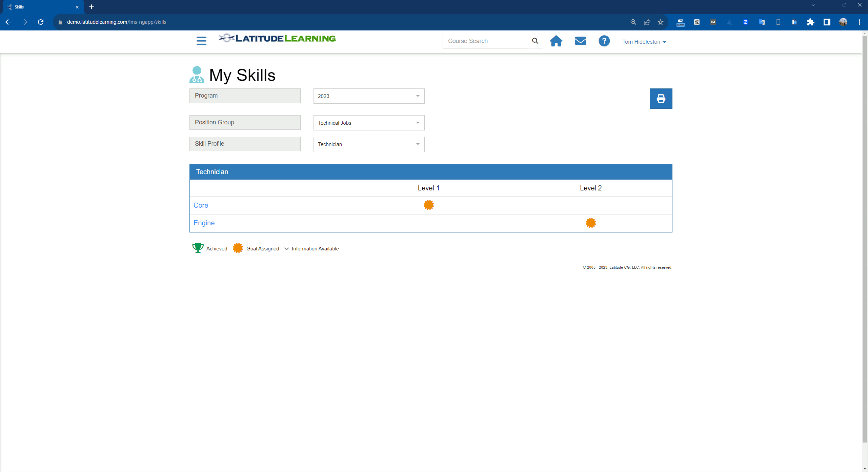Viewport: 868px width, 472px height.
Task: Open the Core skill category link
Action: pos(201,205)
